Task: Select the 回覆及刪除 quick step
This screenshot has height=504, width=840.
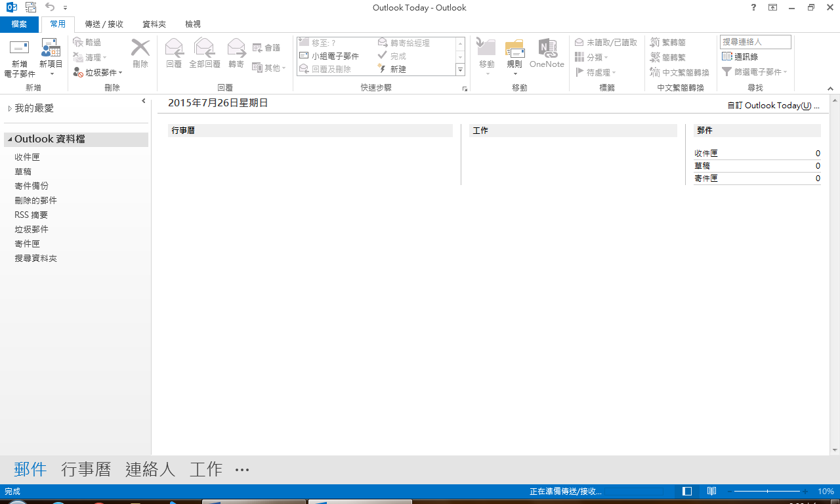Action: 325,68
